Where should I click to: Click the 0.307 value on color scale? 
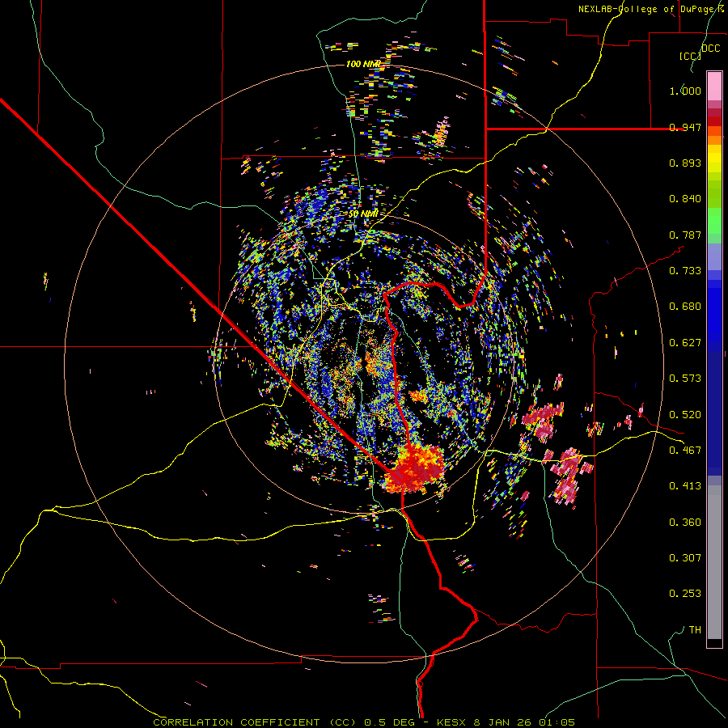(x=685, y=558)
